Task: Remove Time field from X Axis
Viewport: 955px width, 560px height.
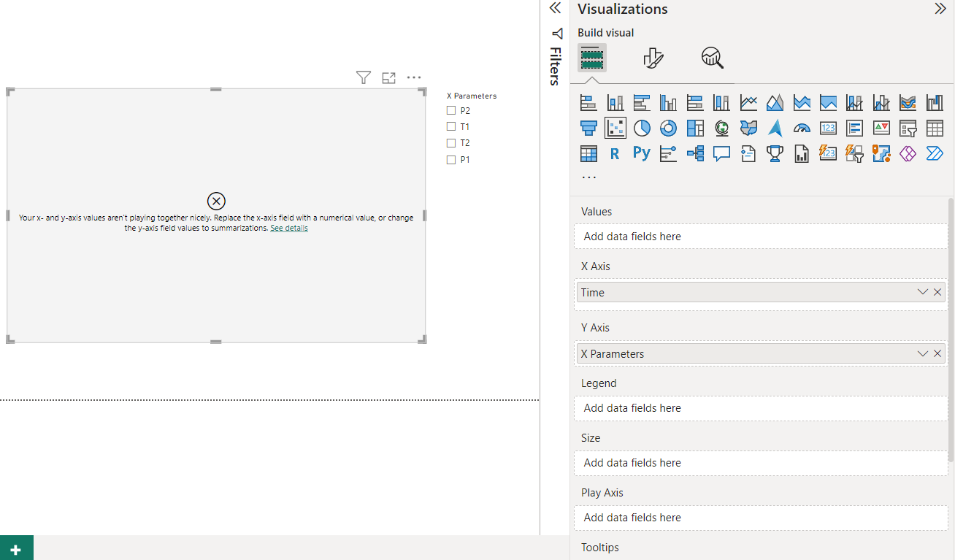Action: (938, 292)
